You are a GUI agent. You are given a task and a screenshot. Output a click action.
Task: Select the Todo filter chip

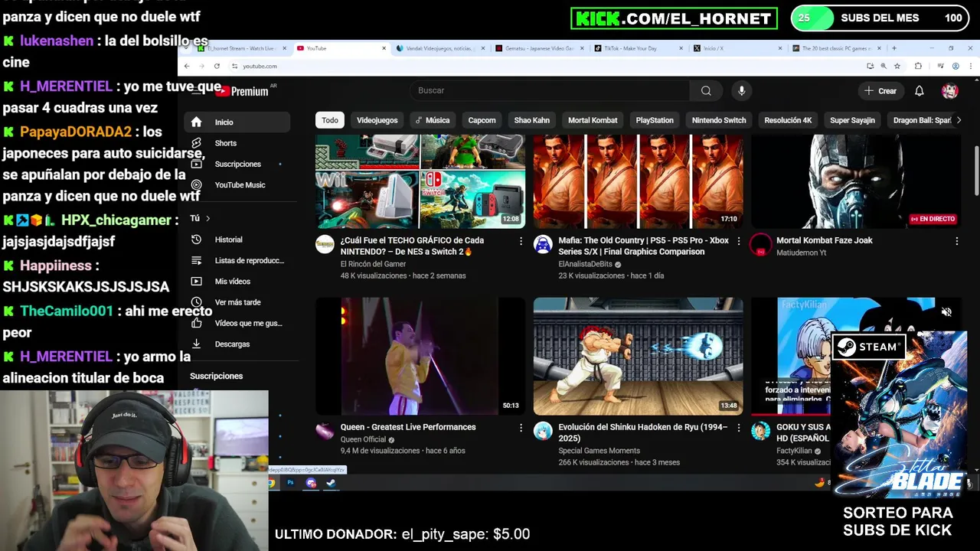(x=330, y=120)
